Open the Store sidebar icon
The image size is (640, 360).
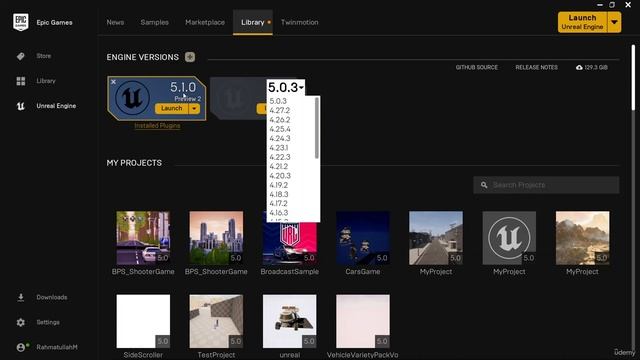(21, 56)
